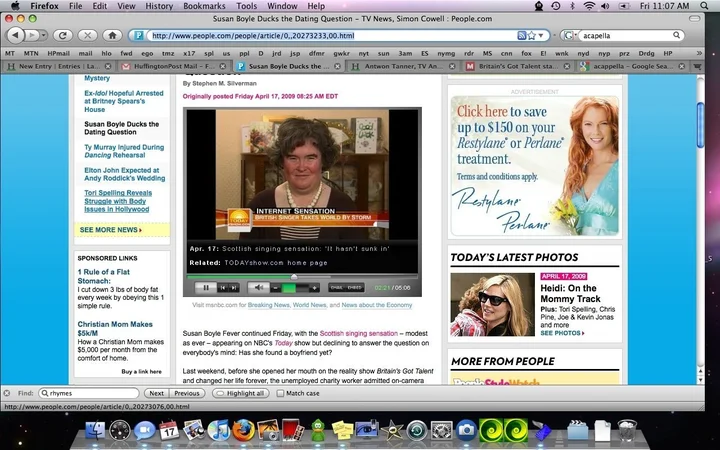Switch to the Antwon Tanner tab
Screen dimensions: 720x450
click(x=401, y=66)
